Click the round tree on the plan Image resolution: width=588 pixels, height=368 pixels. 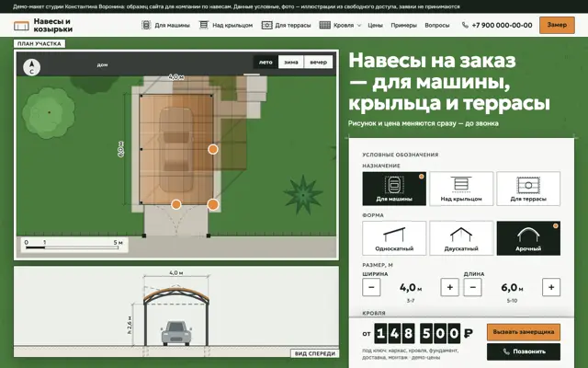pos(49,112)
